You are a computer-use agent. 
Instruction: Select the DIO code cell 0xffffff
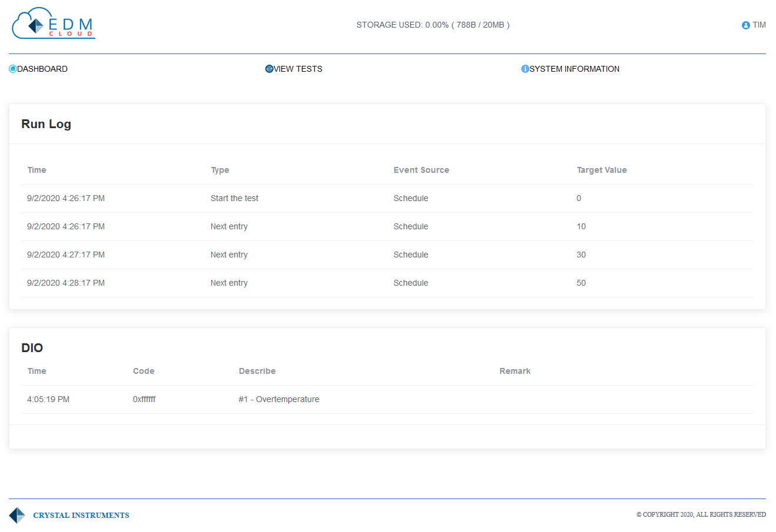(144, 399)
